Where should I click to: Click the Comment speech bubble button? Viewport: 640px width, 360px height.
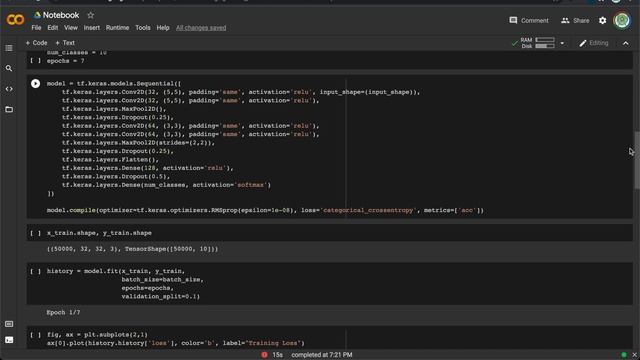click(x=529, y=20)
